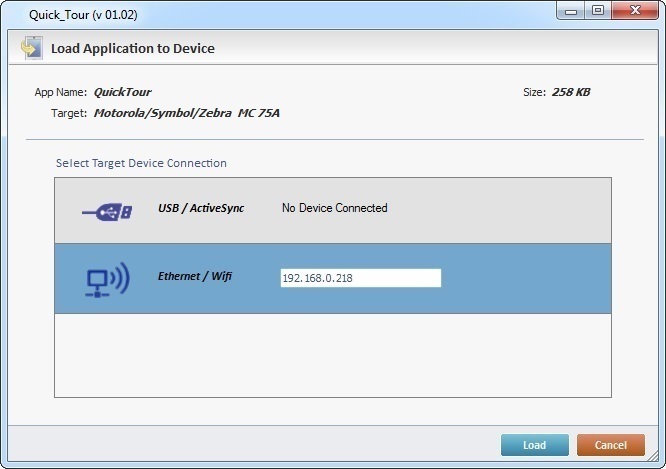Click the 258 KB size value
This screenshot has height=469, width=666.
point(571,92)
